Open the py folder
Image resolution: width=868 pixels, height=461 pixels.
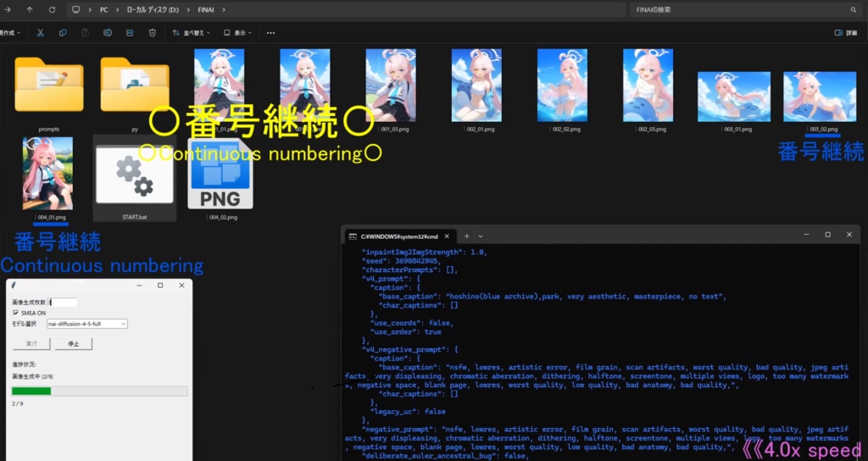click(135, 86)
